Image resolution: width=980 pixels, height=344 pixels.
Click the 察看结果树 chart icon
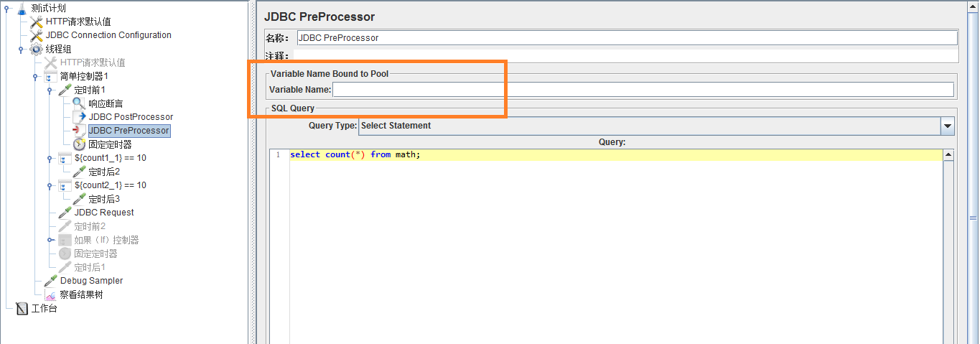(x=50, y=294)
